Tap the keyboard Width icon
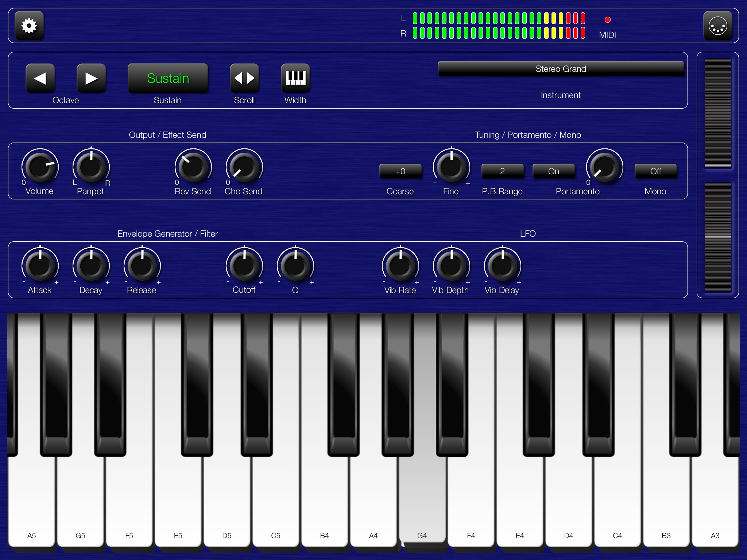 click(x=295, y=78)
